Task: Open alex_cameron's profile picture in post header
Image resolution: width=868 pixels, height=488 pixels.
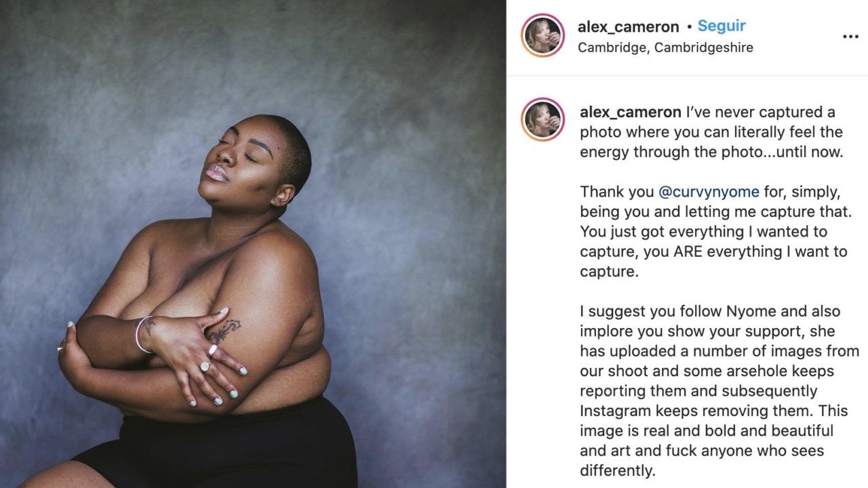Action: tap(542, 35)
